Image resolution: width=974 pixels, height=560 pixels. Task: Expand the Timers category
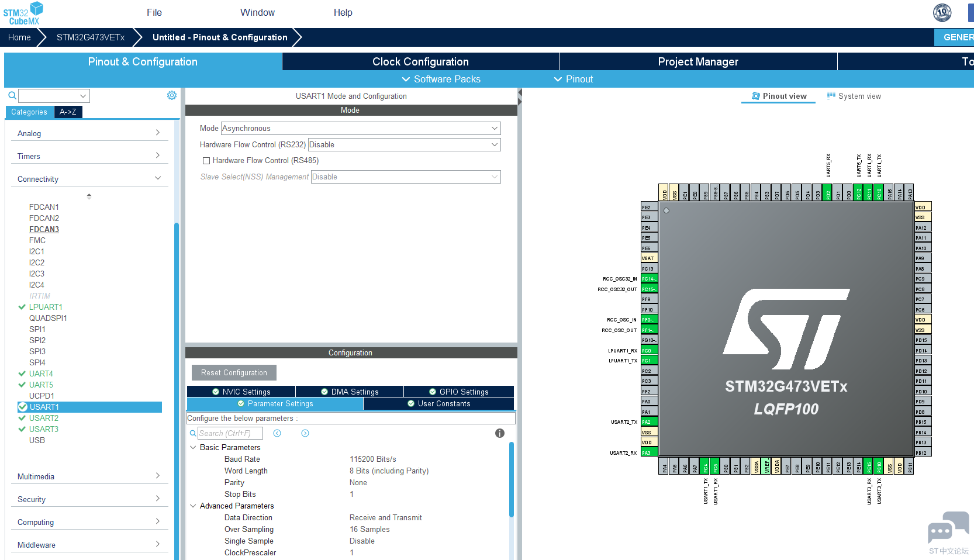click(89, 156)
